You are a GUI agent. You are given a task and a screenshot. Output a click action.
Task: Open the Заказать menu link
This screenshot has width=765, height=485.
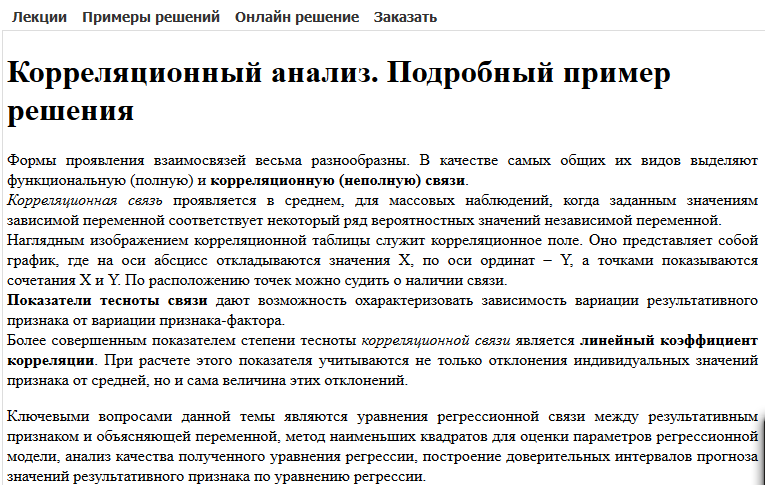405,17
